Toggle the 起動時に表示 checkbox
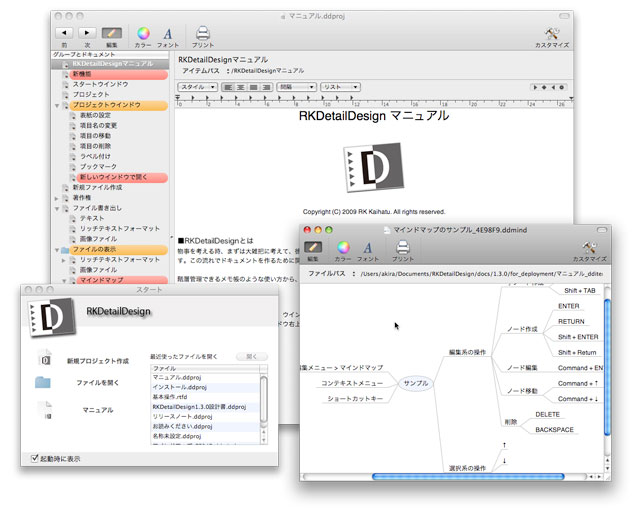 35,458
